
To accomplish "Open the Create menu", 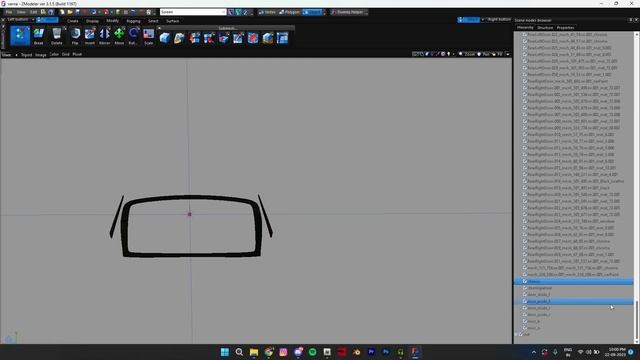I will click(x=73, y=21).
